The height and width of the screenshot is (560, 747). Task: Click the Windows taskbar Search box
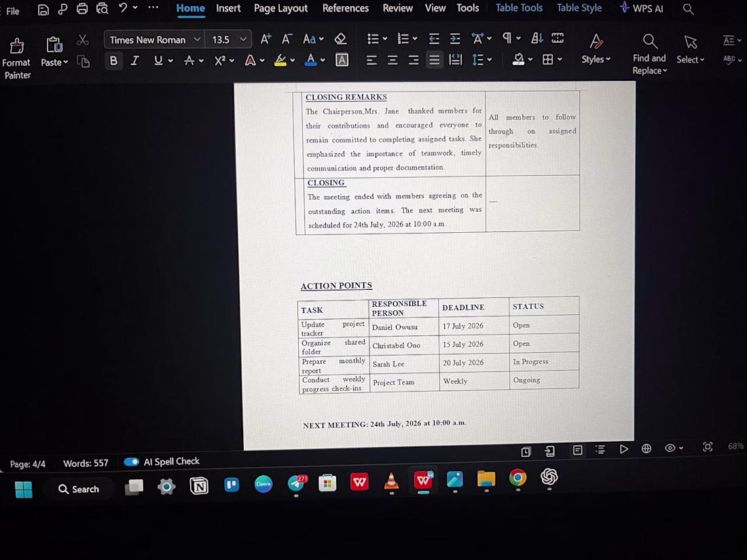79,489
